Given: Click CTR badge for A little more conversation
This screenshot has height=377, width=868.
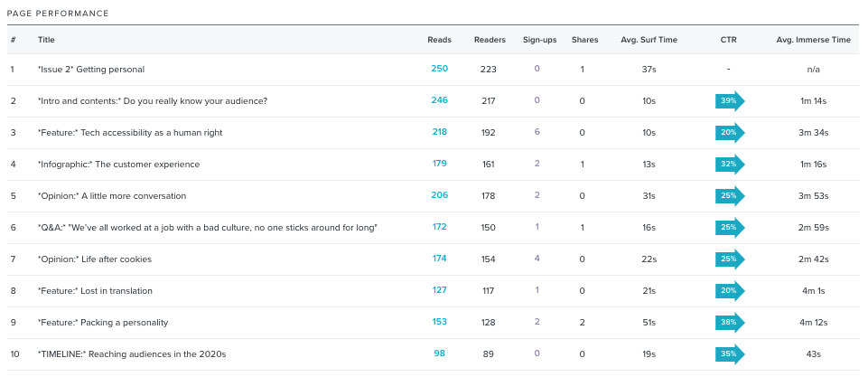Looking at the screenshot, I should (x=729, y=195).
